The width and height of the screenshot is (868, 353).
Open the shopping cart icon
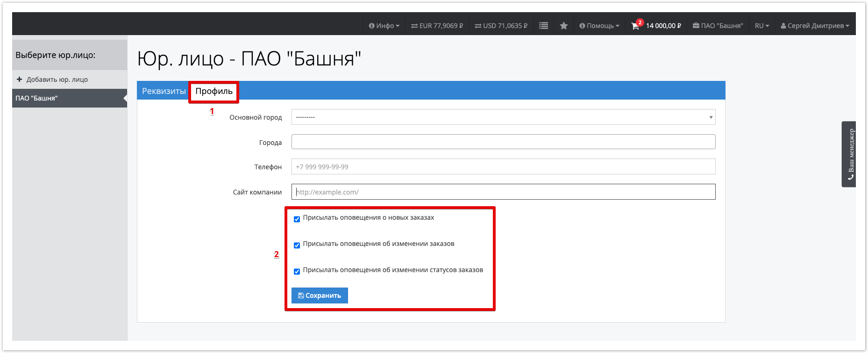[x=635, y=26]
